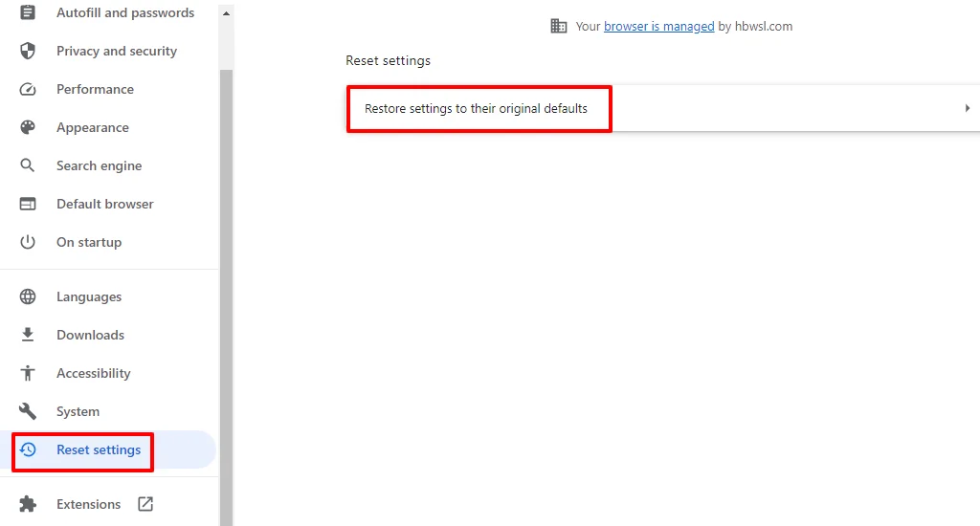Click the Accessibility person icon
The width and height of the screenshot is (980, 526).
point(28,373)
